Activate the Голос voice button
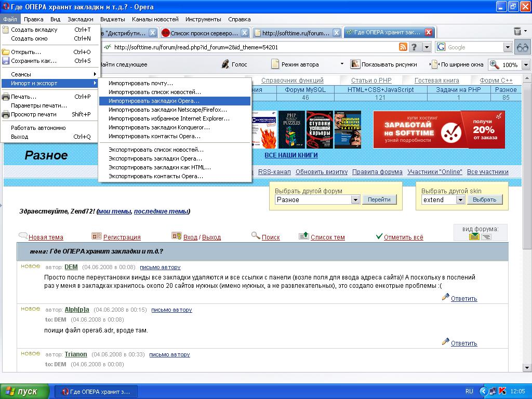 point(234,64)
